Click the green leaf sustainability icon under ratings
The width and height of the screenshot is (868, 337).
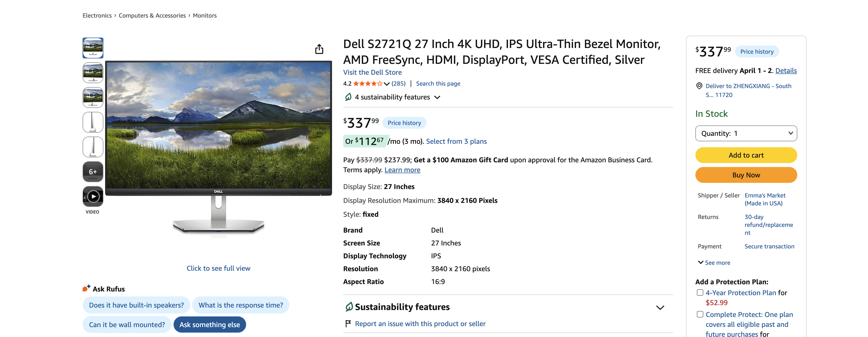click(348, 97)
